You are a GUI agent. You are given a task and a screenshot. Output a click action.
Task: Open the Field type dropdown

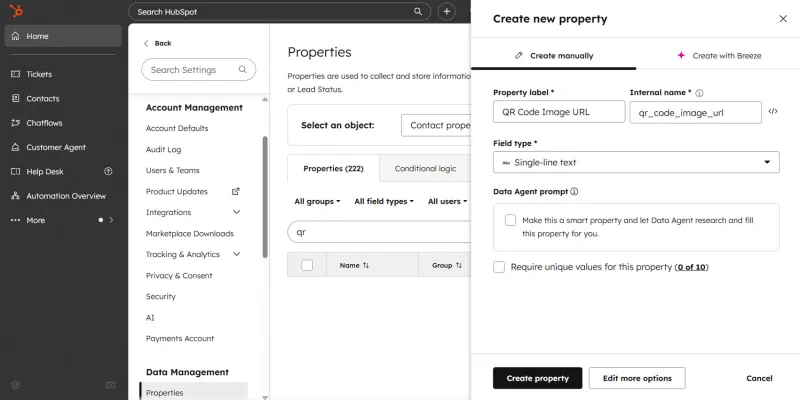click(x=636, y=162)
